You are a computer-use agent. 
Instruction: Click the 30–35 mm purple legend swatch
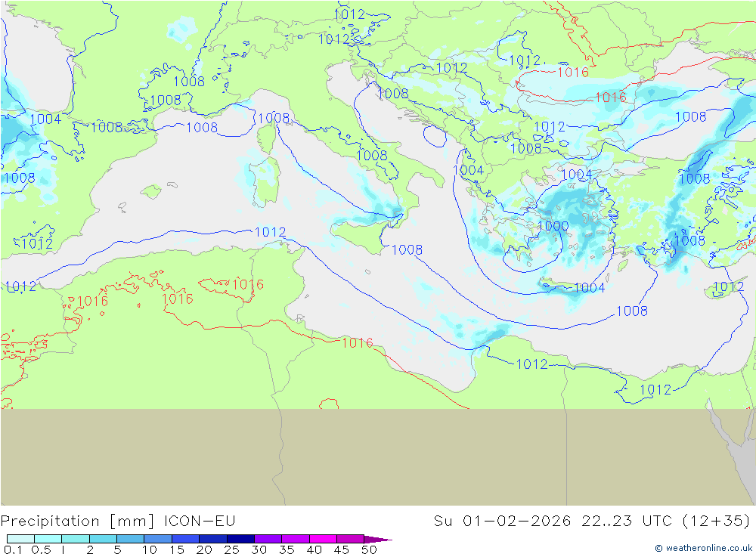[x=268, y=539]
